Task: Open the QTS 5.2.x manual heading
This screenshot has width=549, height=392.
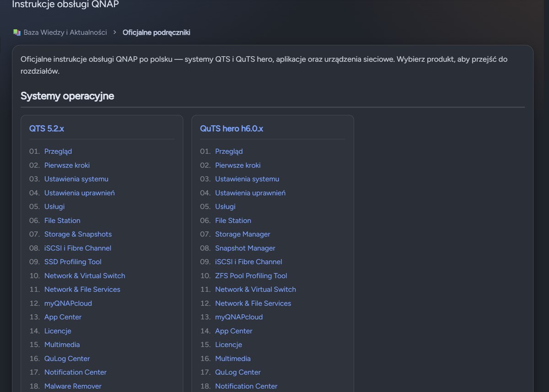Action: pyautogui.click(x=47, y=129)
